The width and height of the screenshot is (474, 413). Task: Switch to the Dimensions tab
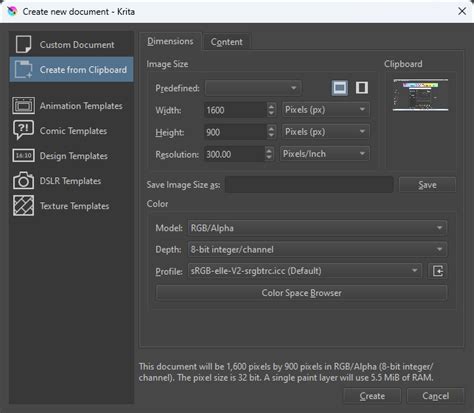tap(170, 41)
